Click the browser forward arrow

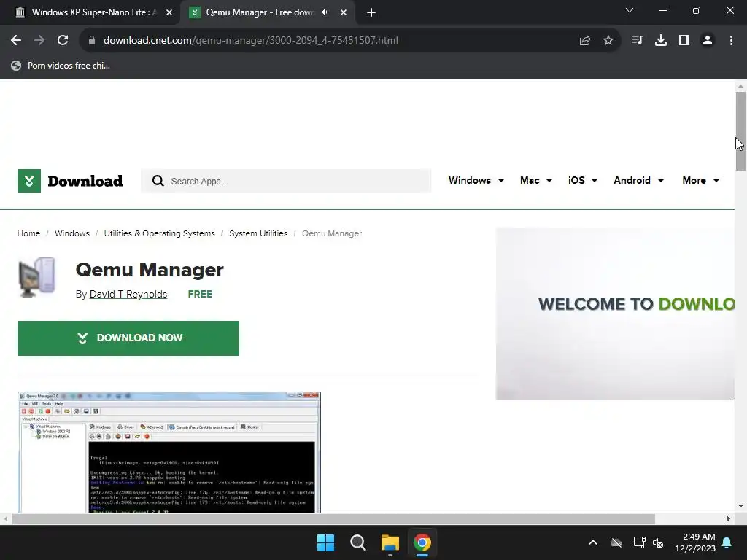tap(39, 41)
